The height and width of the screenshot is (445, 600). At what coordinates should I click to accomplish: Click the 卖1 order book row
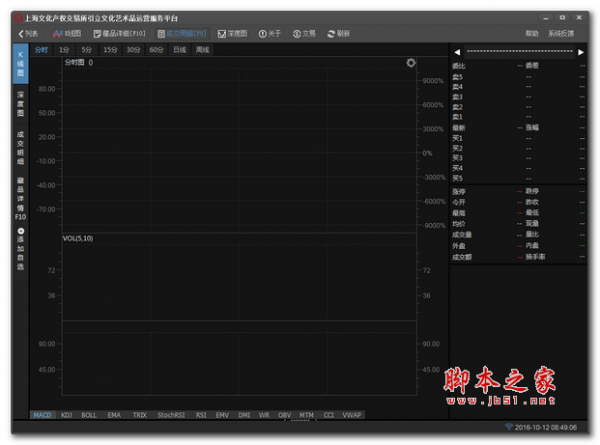click(518, 117)
